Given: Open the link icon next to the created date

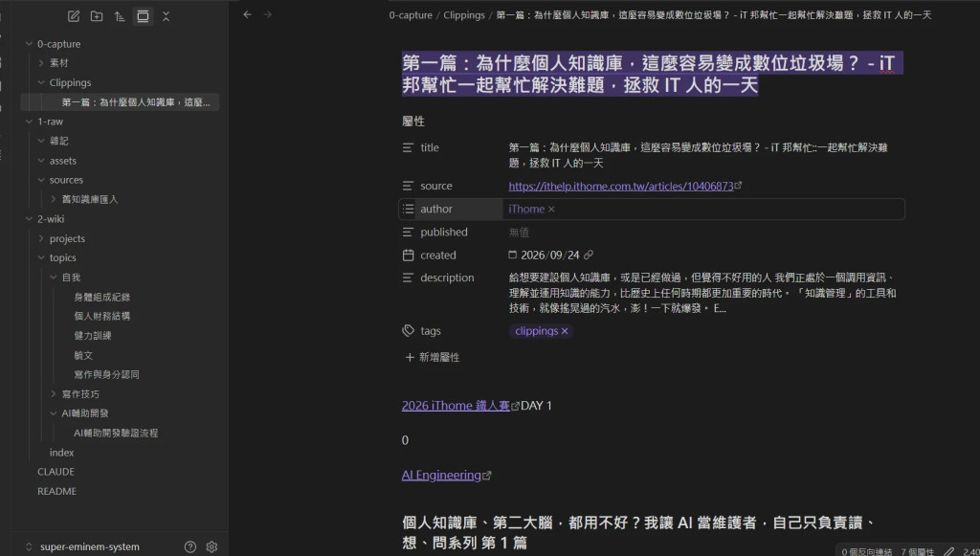Looking at the screenshot, I should coord(589,255).
